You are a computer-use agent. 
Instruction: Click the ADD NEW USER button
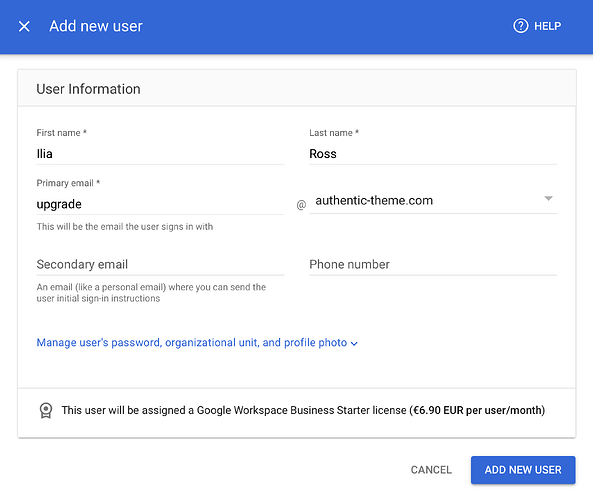523,470
